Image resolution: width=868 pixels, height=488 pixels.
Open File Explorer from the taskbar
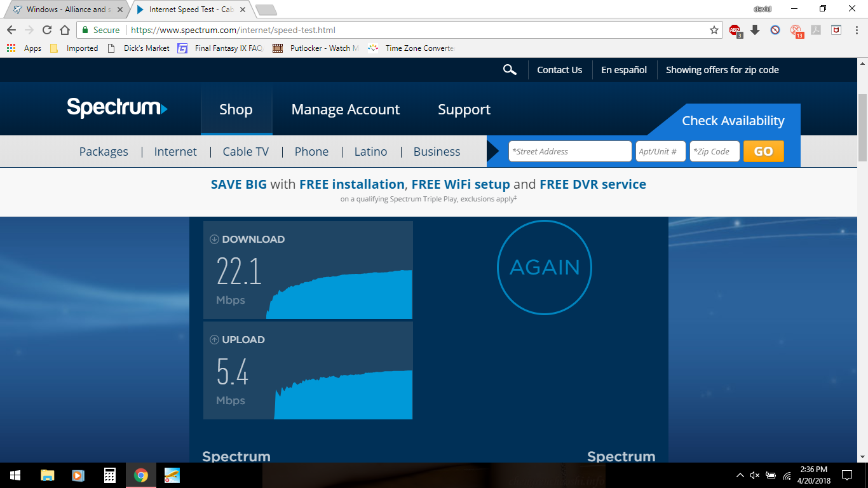(x=47, y=475)
